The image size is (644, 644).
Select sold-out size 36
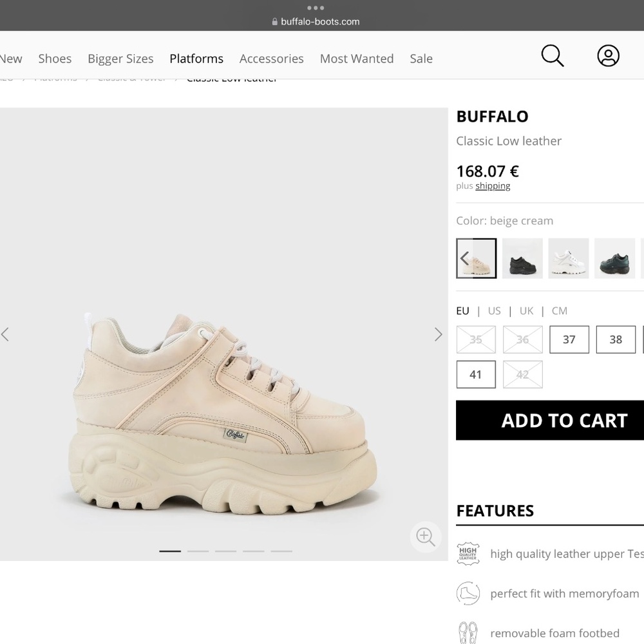(522, 339)
